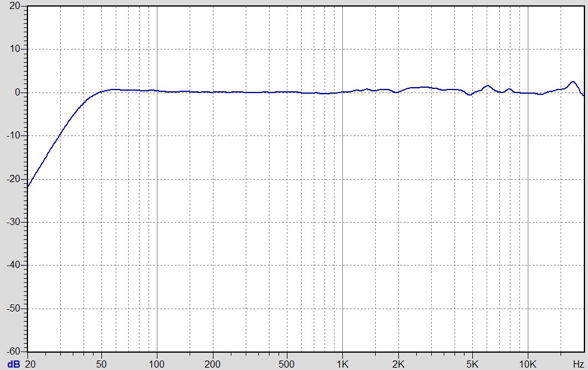The image size is (588, 370).
Task: Click the blue dB unit label
Action: (x=14, y=364)
